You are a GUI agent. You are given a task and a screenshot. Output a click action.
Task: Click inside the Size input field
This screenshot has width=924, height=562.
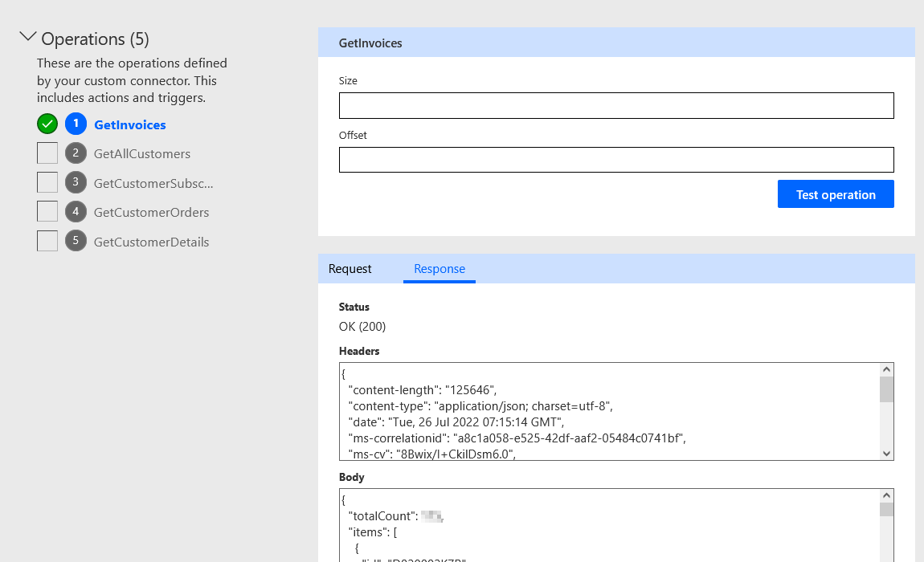[616, 105]
